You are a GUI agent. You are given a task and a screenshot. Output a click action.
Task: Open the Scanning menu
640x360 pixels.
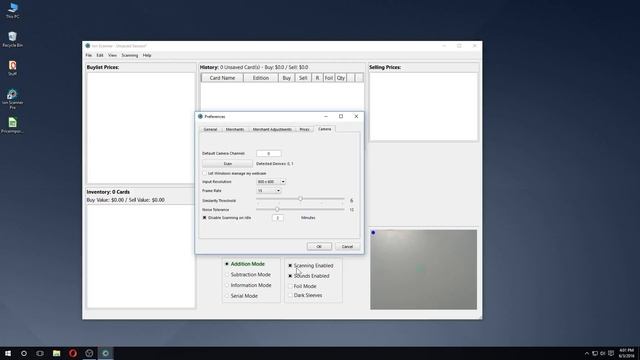(130, 55)
